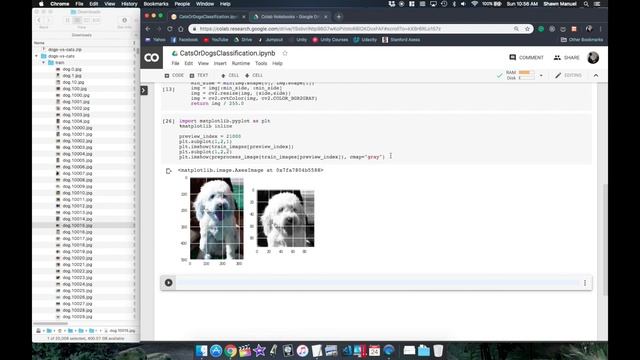Open the Colab Tools menu
640x360 pixels.
261,64
